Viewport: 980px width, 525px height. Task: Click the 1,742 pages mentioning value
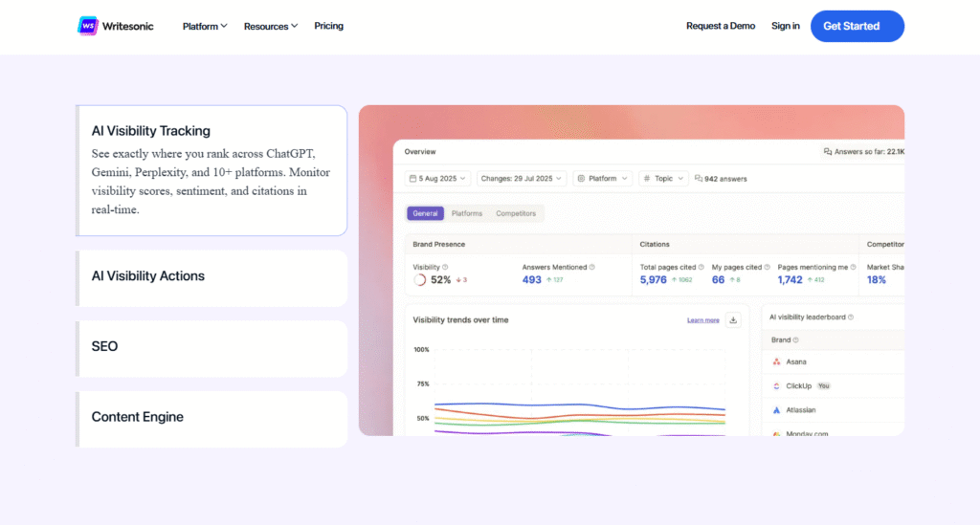point(790,279)
